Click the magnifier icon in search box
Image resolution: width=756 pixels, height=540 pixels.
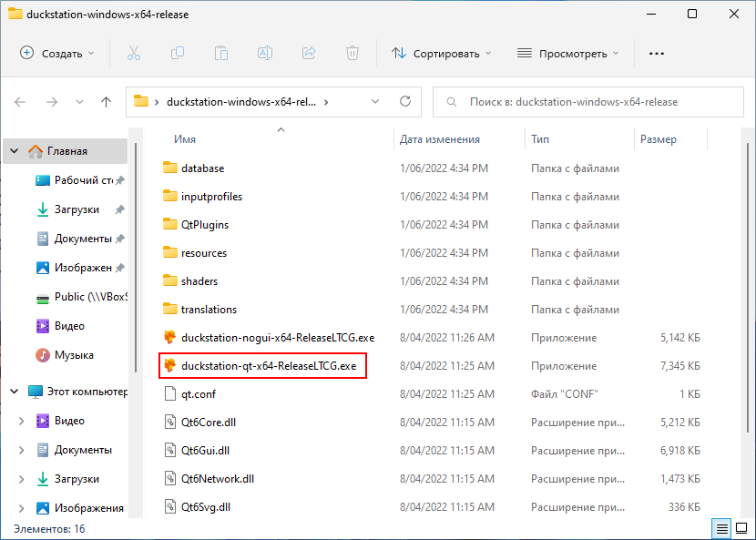(451, 102)
